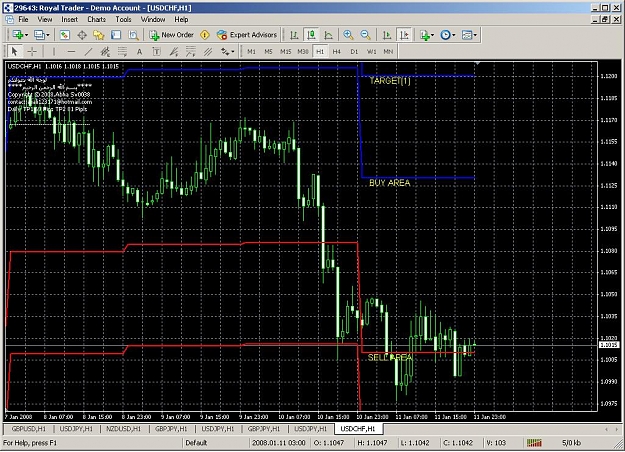Open the Charts menu
The image size is (625, 452).
tap(96, 20)
